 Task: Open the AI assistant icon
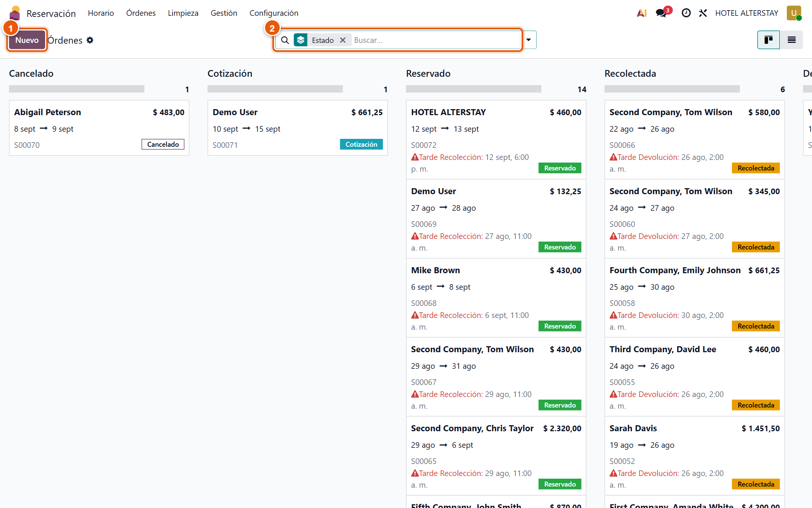(642, 13)
